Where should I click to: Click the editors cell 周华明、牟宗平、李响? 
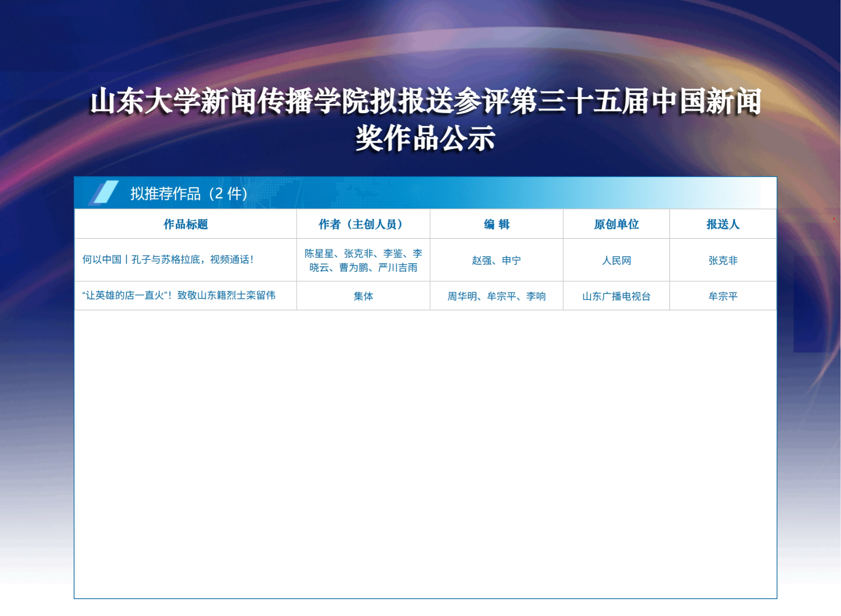(x=497, y=296)
